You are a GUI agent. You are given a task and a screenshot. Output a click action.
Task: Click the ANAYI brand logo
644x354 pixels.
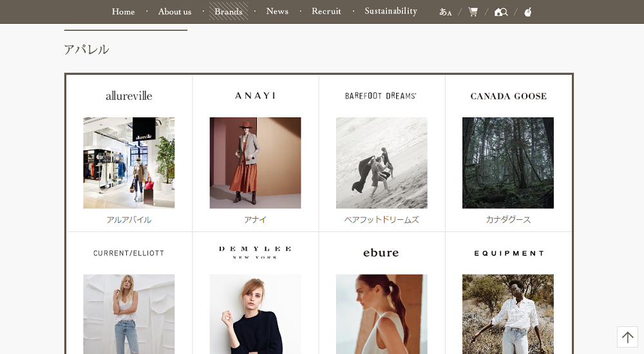[255, 96]
